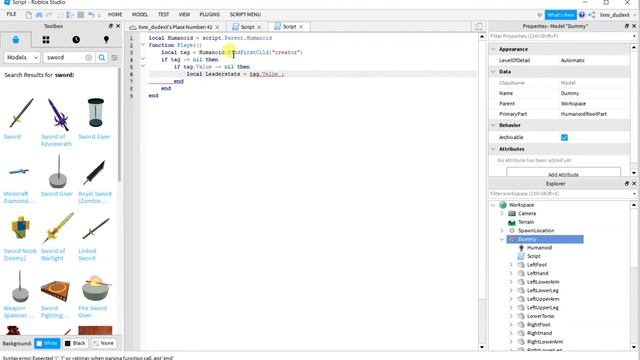The image size is (640, 360).
Task: Click the Help question mark icon
Action: pos(582,15)
